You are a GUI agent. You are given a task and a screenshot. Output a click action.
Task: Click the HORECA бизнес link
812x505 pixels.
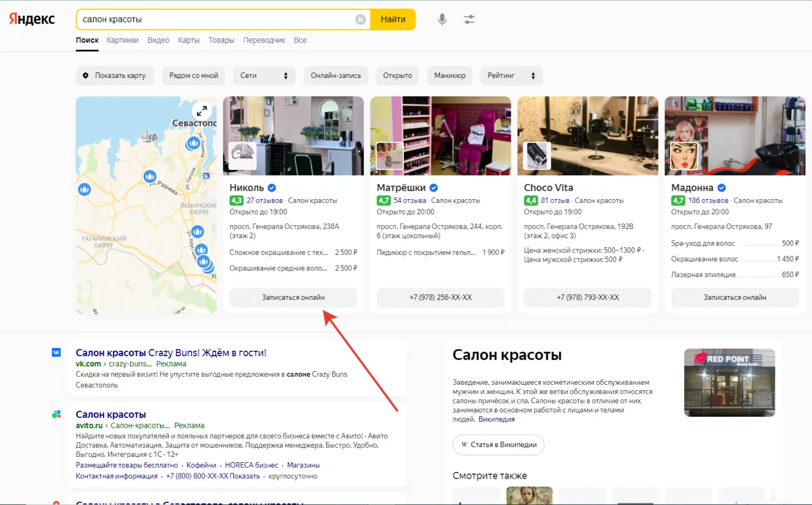[x=252, y=465]
